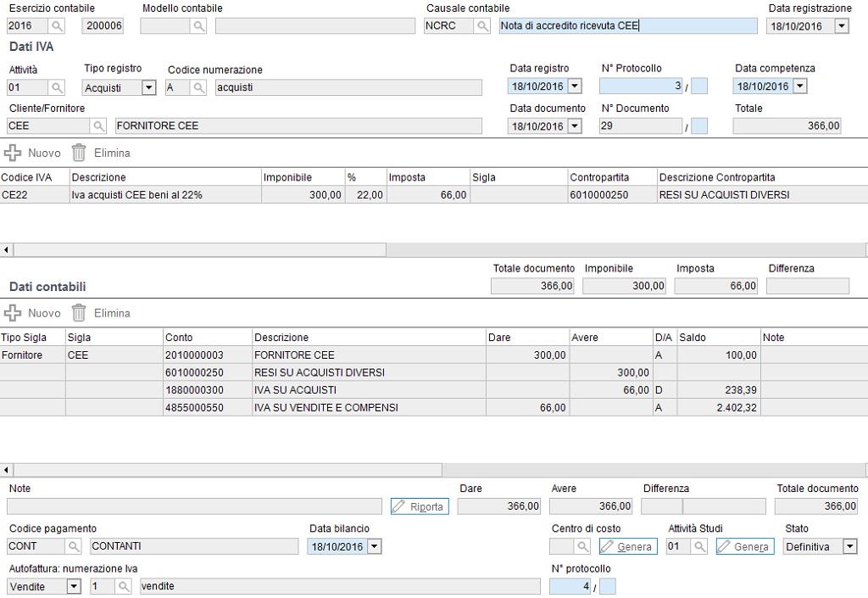Select IVA SU ACQUISTI row

click(x=434, y=390)
